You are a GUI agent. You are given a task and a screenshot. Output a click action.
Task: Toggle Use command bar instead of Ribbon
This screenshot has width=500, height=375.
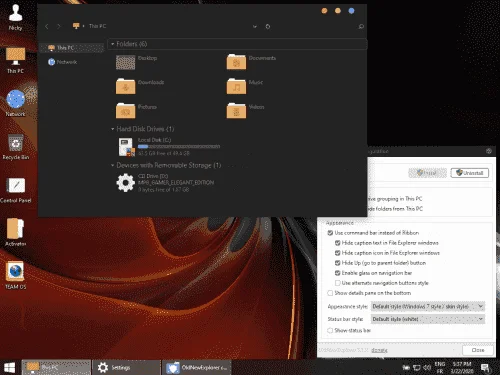(x=330, y=233)
